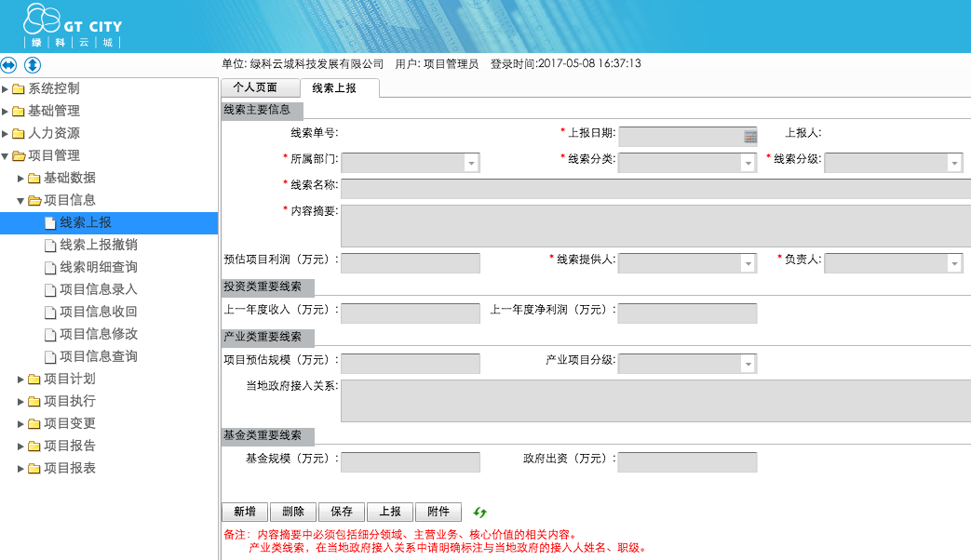Click the 附件 button
The width and height of the screenshot is (971, 560).
(438, 512)
